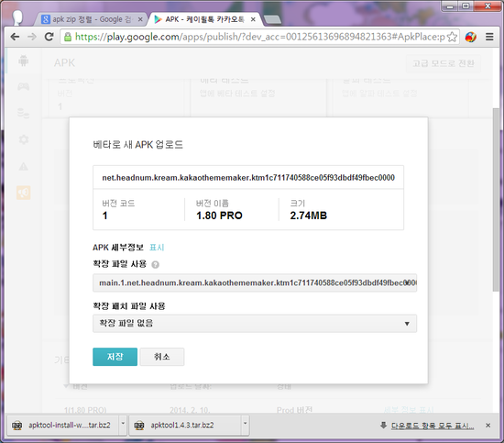Reload the page with refresh icon

point(49,37)
